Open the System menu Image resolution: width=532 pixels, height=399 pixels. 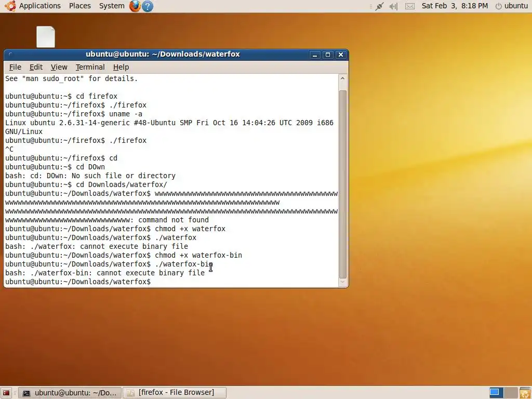click(x=112, y=6)
